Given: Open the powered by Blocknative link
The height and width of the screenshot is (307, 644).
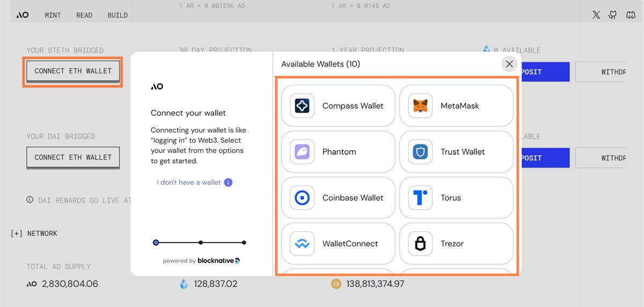Looking at the screenshot, I should 201,261.
